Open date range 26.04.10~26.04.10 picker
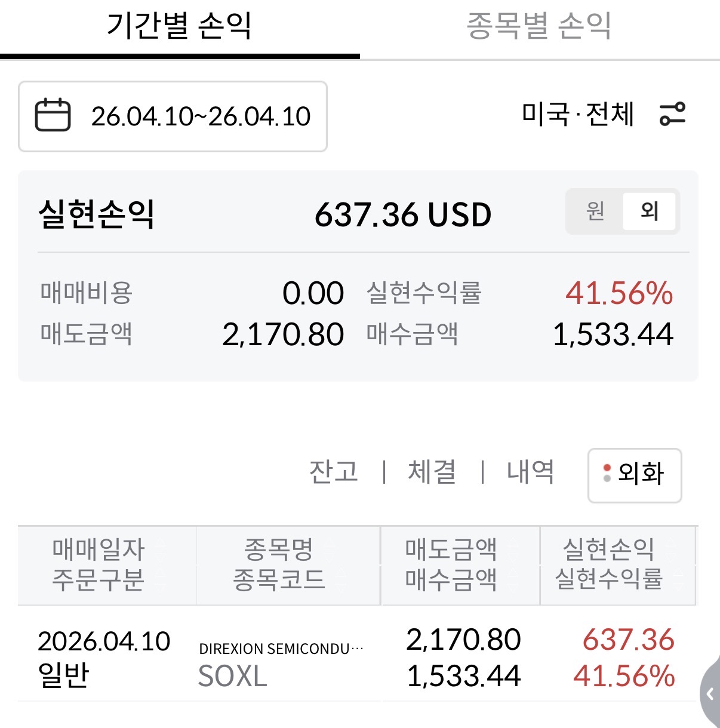The width and height of the screenshot is (720, 728). click(201, 116)
